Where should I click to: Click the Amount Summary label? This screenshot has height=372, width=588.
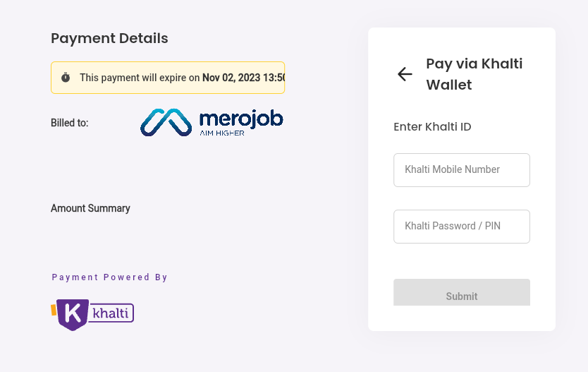(x=90, y=208)
